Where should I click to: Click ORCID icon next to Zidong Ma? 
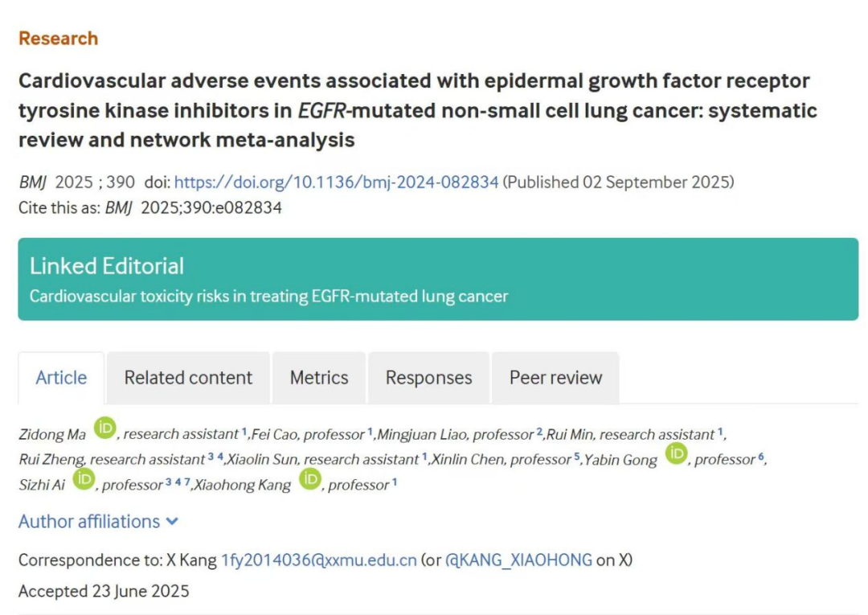click(x=105, y=428)
